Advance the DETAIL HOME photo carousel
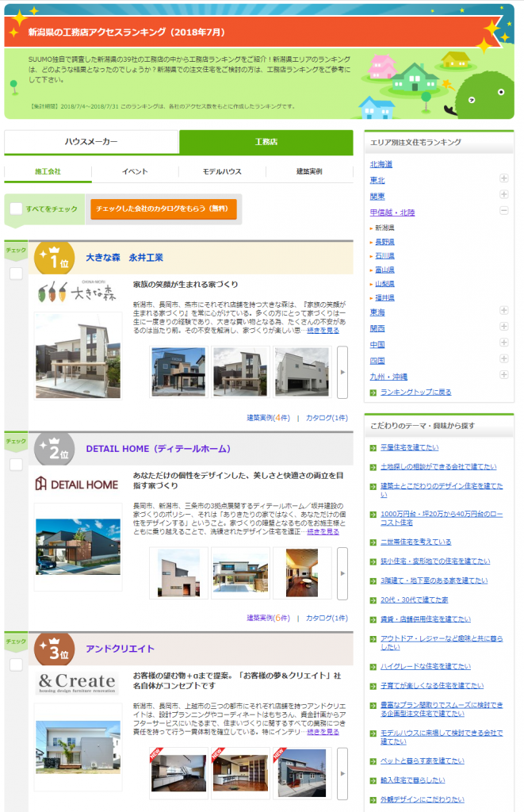The image size is (524, 812). (342, 573)
